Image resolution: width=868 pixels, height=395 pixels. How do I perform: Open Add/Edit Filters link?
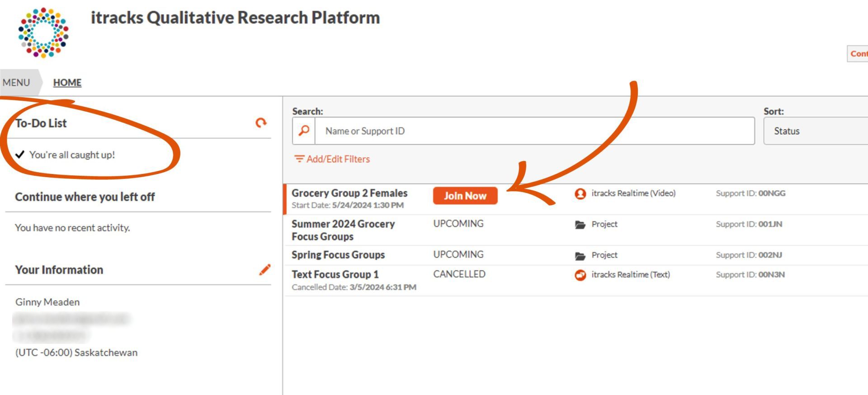(338, 159)
